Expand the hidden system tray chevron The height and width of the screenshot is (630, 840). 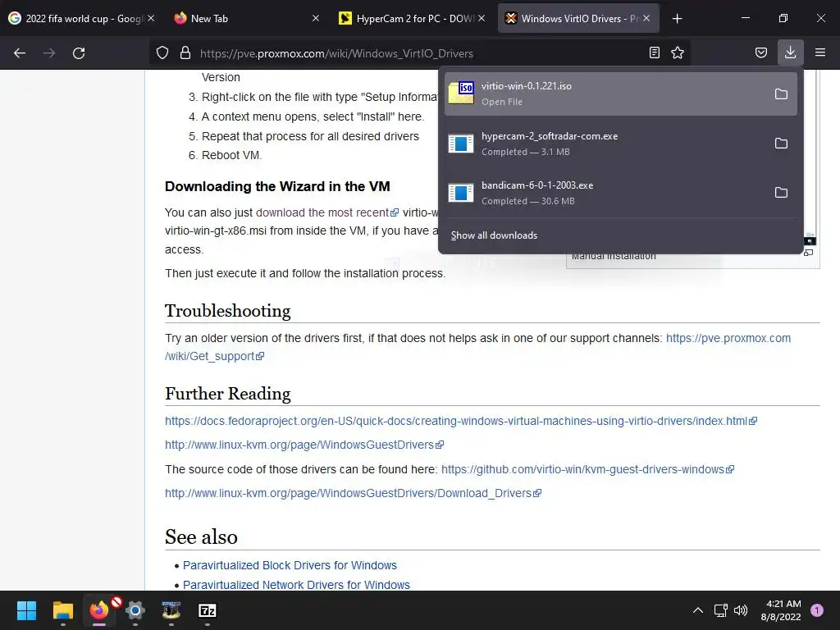pos(698,610)
